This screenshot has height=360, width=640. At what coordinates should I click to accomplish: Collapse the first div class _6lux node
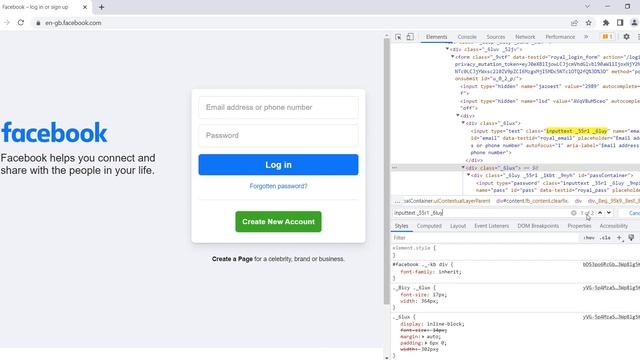click(463, 122)
